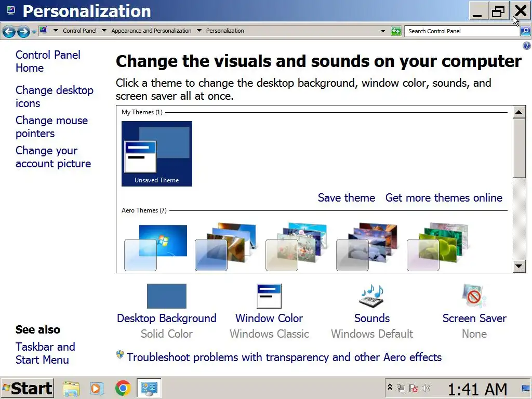Open the address bar history dropdown
This screenshot has width=532, height=399.
383,31
